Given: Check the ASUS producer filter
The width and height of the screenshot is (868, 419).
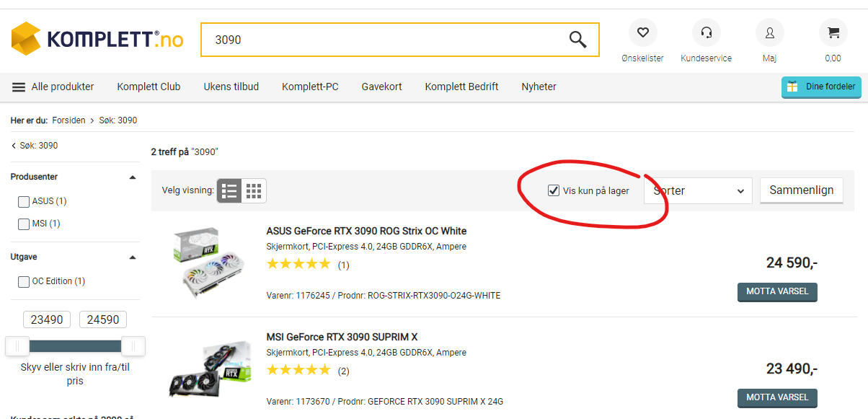Looking at the screenshot, I should [x=24, y=201].
